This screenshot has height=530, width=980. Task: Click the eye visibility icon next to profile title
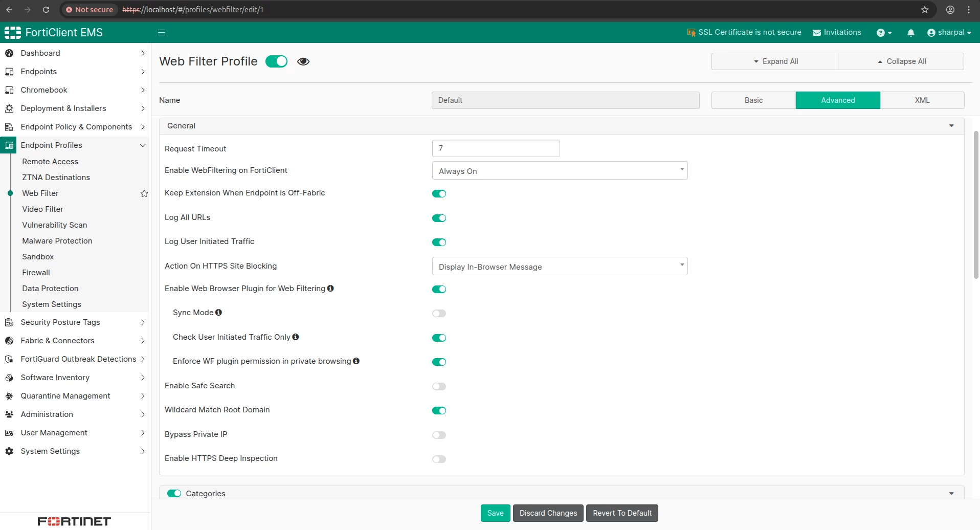[303, 61]
